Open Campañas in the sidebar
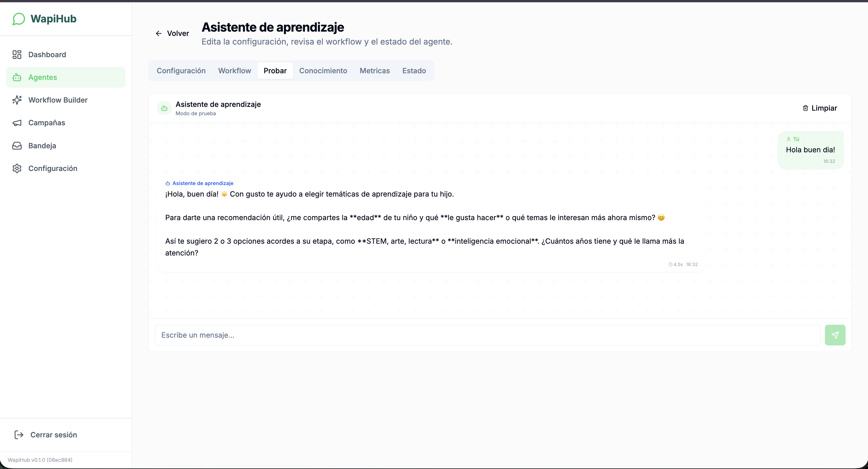 pyautogui.click(x=65, y=123)
